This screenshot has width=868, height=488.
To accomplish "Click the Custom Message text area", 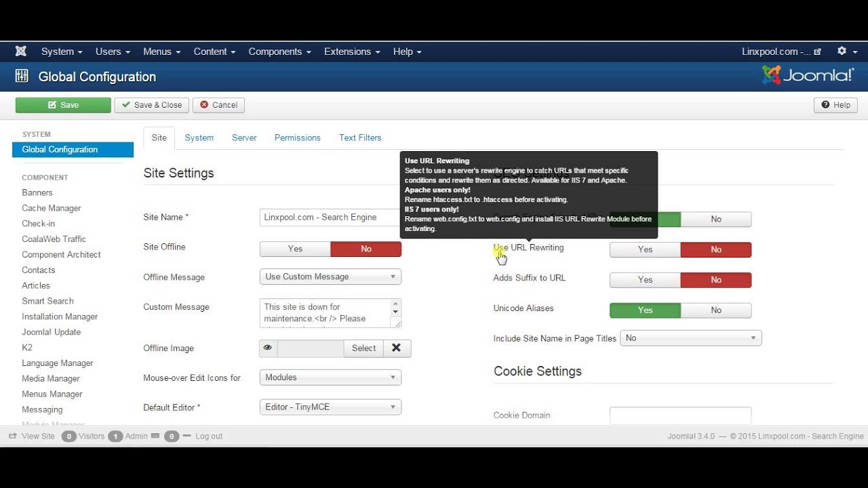I will (x=330, y=313).
